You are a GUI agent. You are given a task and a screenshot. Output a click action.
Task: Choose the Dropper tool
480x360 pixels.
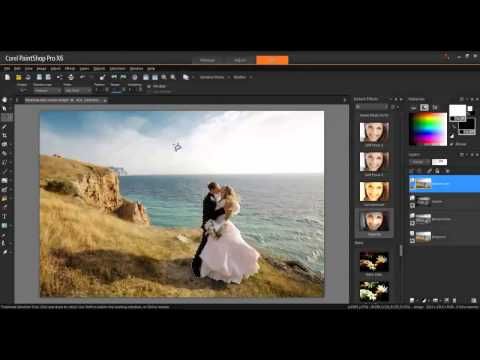[x=4, y=127]
